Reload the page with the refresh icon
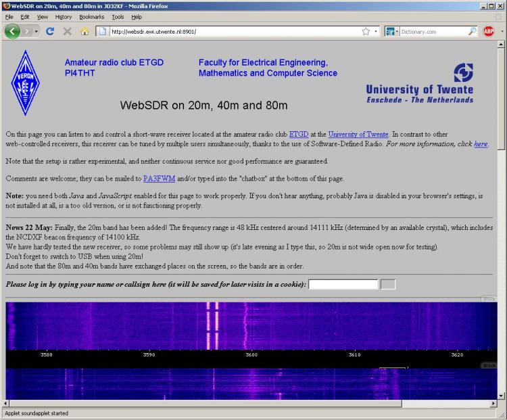Screen dimensions: 507x420 tap(50, 31)
